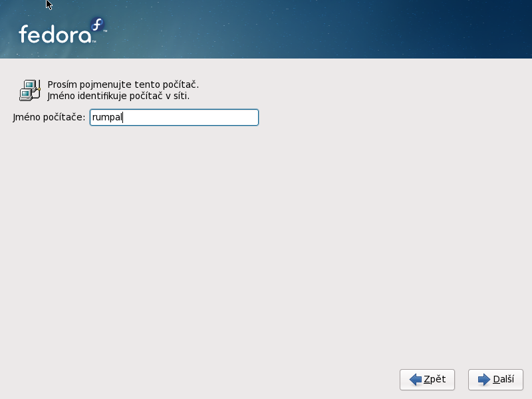Click the networked computers icon

click(x=29, y=90)
